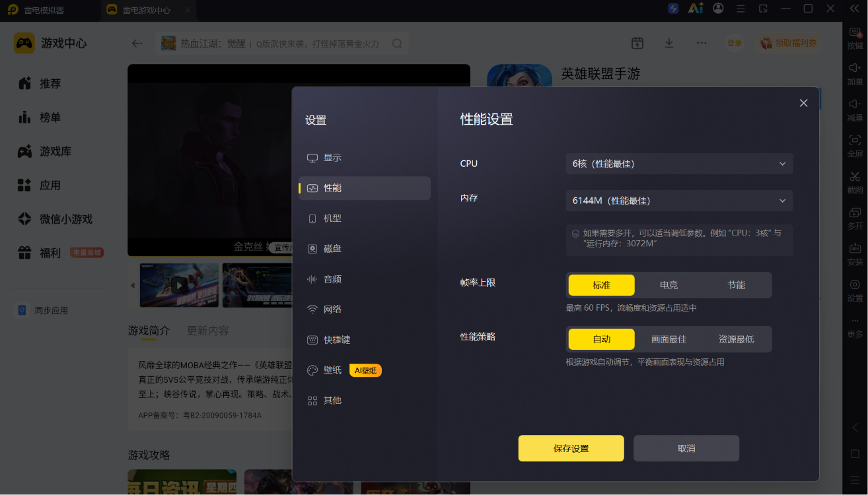Select the 更新内容 tab
This screenshot has height=495, width=868.
tap(208, 331)
